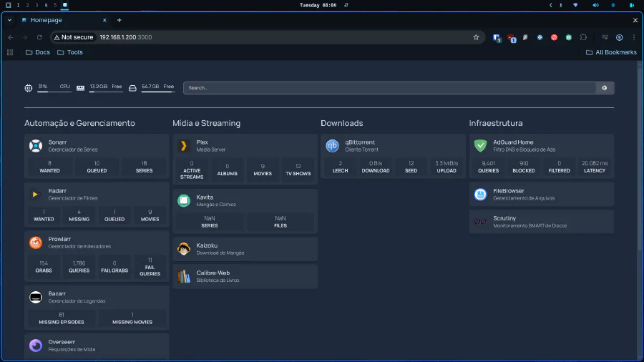The height and width of the screenshot is (362, 644).
Task: Click the Plex chevron icon
Action: point(183,146)
